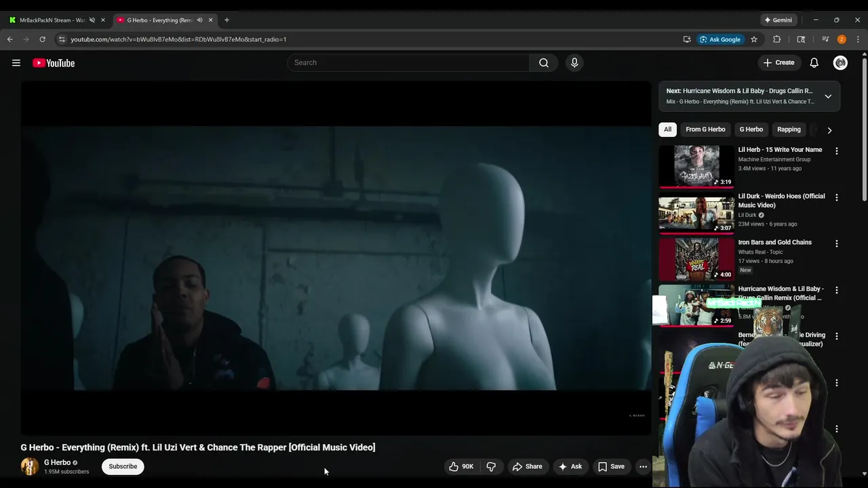This screenshot has height=488, width=868.
Task: Open Chrome extensions puzzle icon
Action: coord(777,39)
